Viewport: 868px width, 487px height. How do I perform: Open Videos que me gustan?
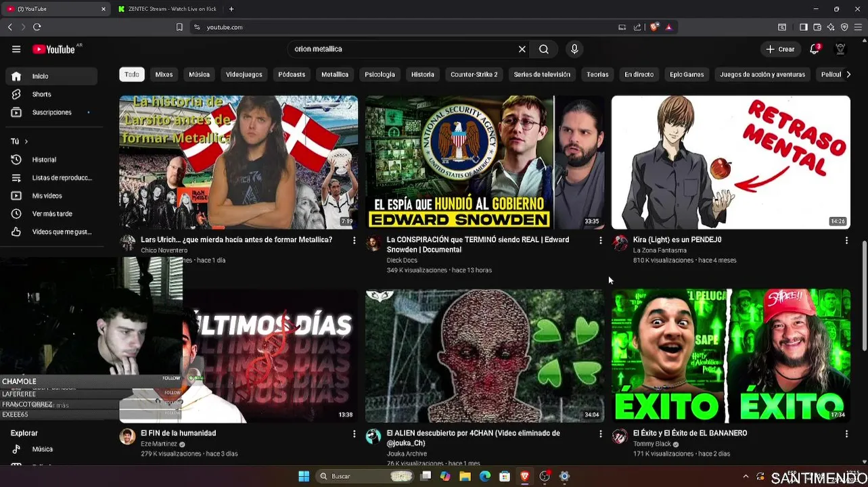51,232
